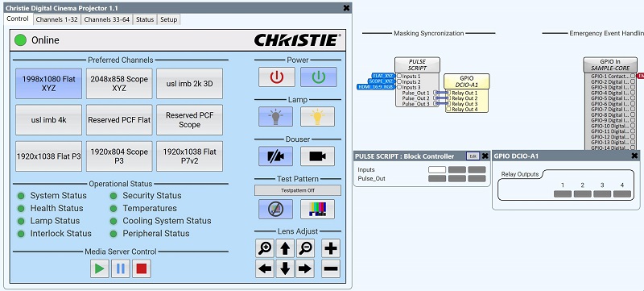Close douser with crossed-out camera icon

(x=275, y=156)
